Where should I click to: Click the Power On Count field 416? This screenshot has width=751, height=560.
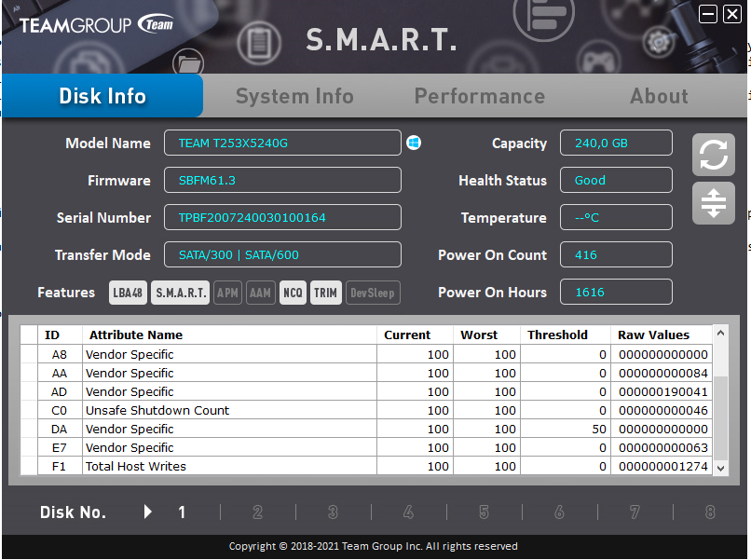(617, 255)
